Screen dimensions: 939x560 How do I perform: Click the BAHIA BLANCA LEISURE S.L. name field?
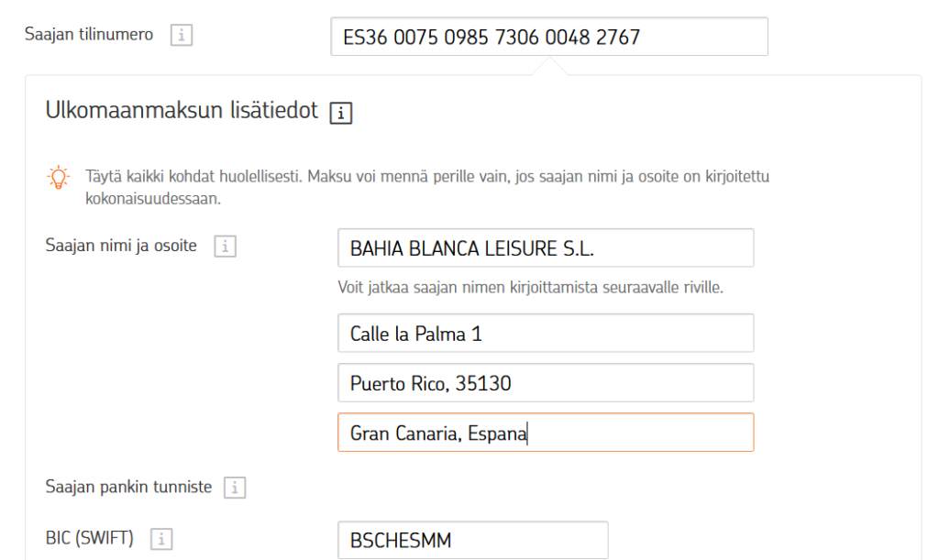coord(545,248)
